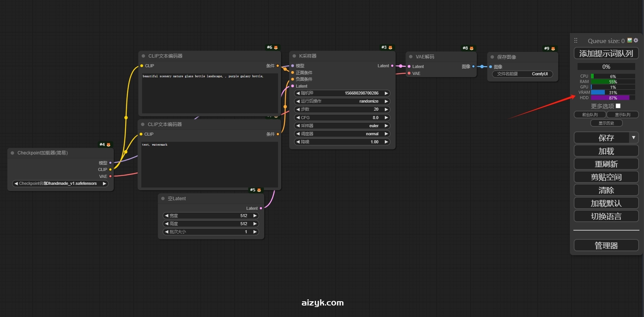Viewport: 644px width, 317px height.
Task: Open the 保存 button's dropdown arrow
Action: coord(634,138)
